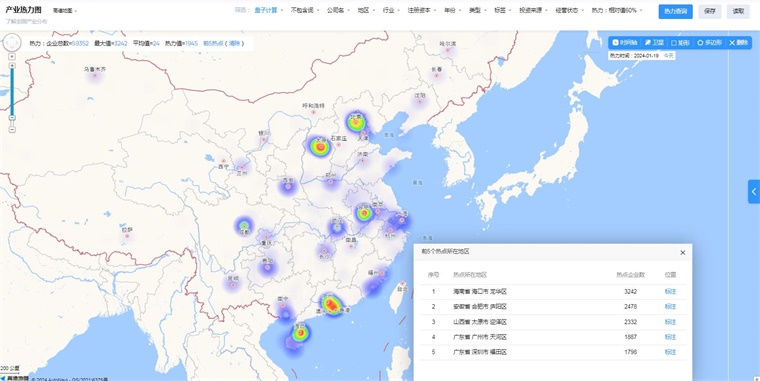Click the zoom slider handle
This screenshot has height=381, width=760.
12,118
